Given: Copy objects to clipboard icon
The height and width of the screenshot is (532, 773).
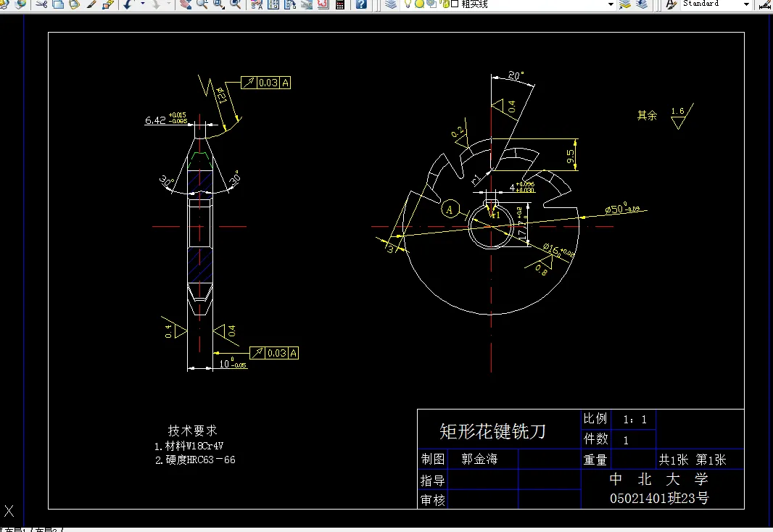Looking at the screenshot, I should [58, 4].
